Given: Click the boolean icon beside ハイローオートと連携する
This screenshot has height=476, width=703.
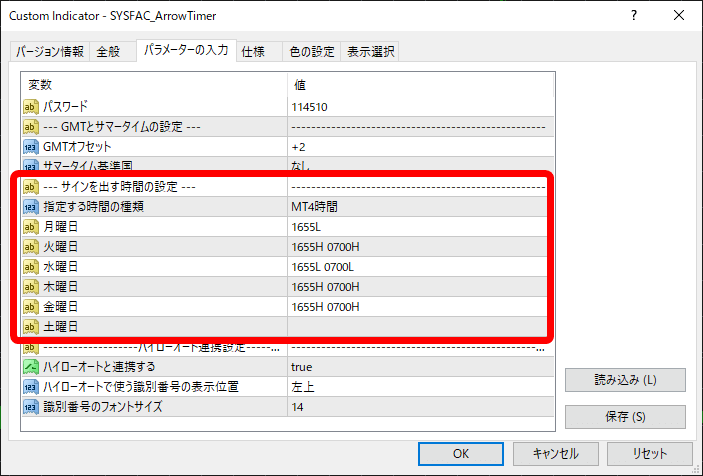Looking at the screenshot, I should 31,367.
